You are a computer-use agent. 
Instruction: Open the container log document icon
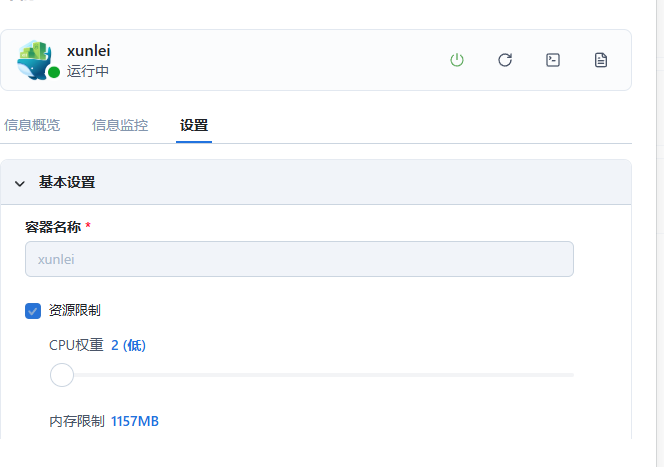click(x=601, y=60)
